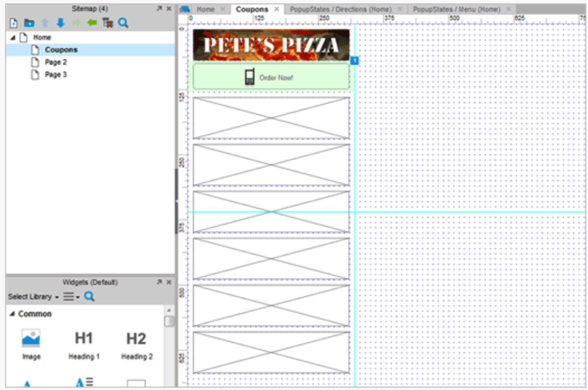Screen dimensions: 588x390
Task: Move page up with grey arrow
Action: [45, 23]
